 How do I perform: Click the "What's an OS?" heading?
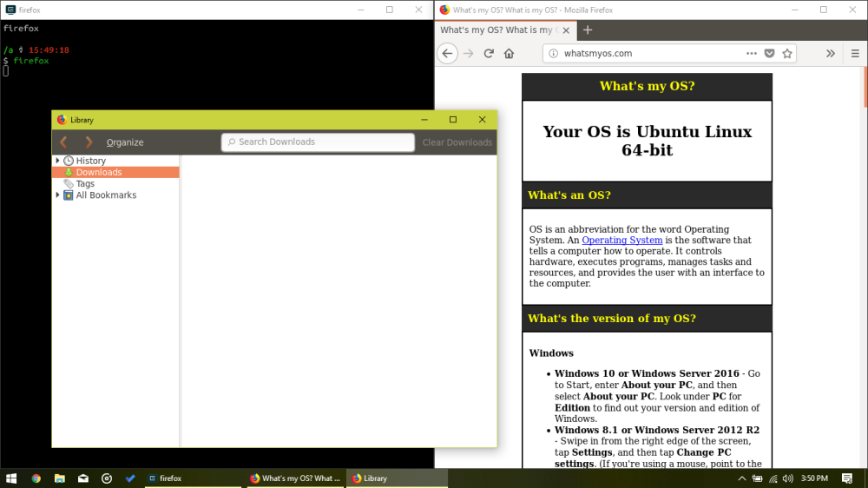click(569, 195)
